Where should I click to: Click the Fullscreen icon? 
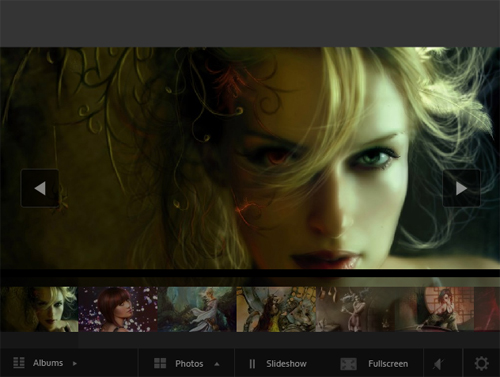348,364
